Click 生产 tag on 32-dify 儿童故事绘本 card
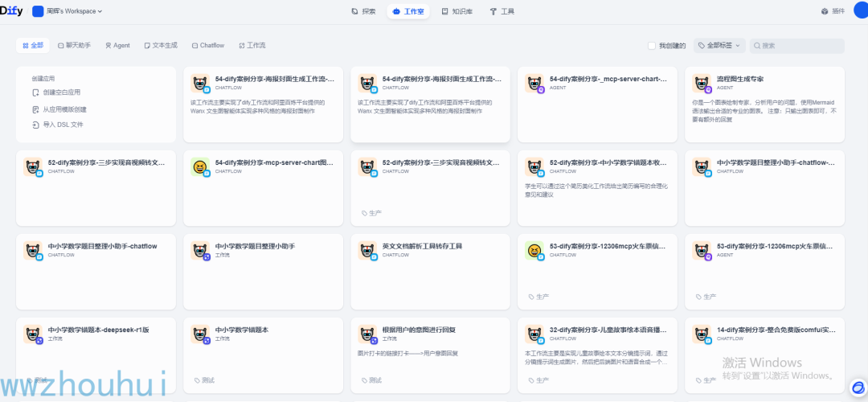Viewport: 868px width, 402px height. coord(538,380)
